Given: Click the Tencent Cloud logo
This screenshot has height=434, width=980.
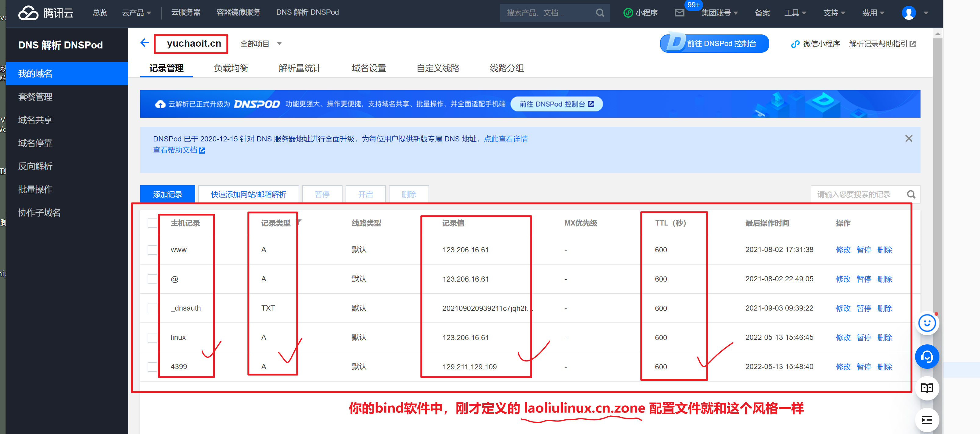Looking at the screenshot, I should click(46, 13).
